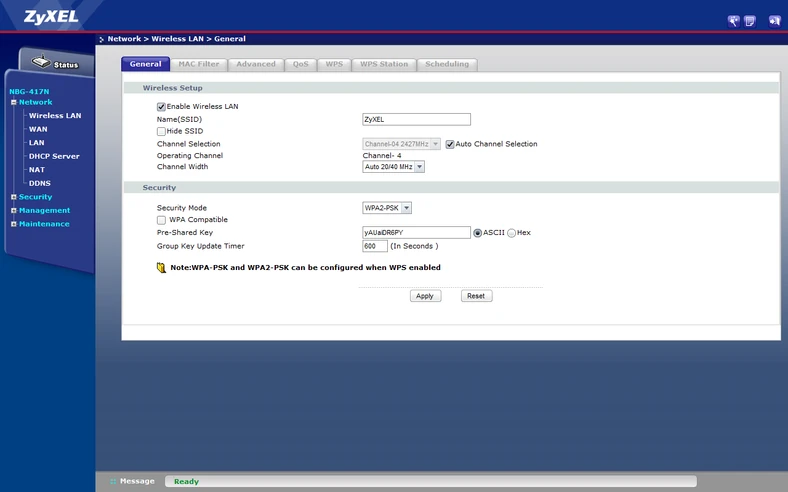Enable WPA Compatible checkbox
Screen dimensions: 788x492
tap(161, 220)
